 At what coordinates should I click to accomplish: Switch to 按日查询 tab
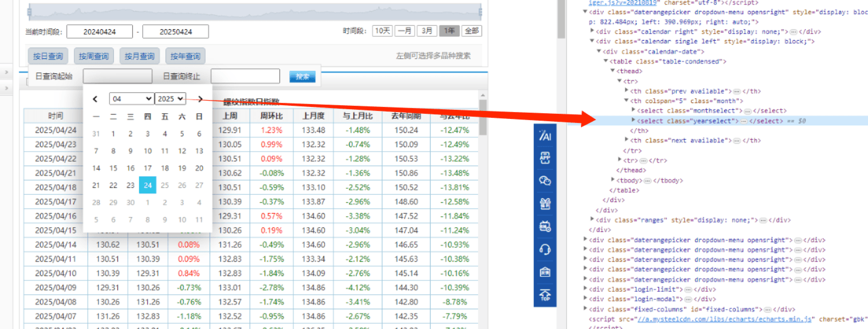point(48,56)
